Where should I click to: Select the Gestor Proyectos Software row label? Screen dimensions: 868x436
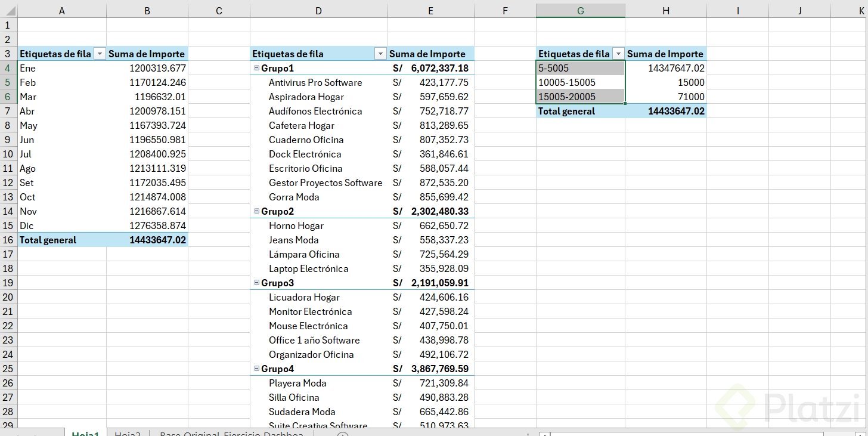[325, 183]
